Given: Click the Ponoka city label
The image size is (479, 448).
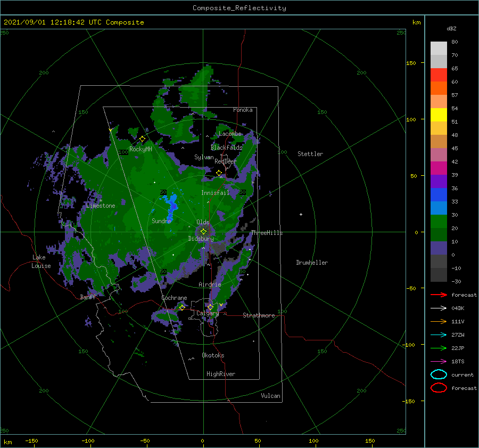Looking at the screenshot, I should [x=243, y=110].
